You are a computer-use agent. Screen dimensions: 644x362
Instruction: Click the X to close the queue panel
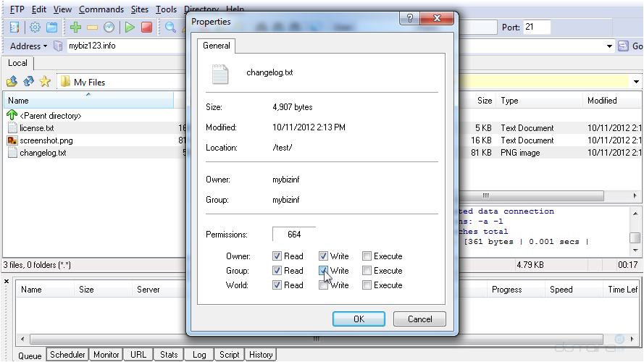7,281
